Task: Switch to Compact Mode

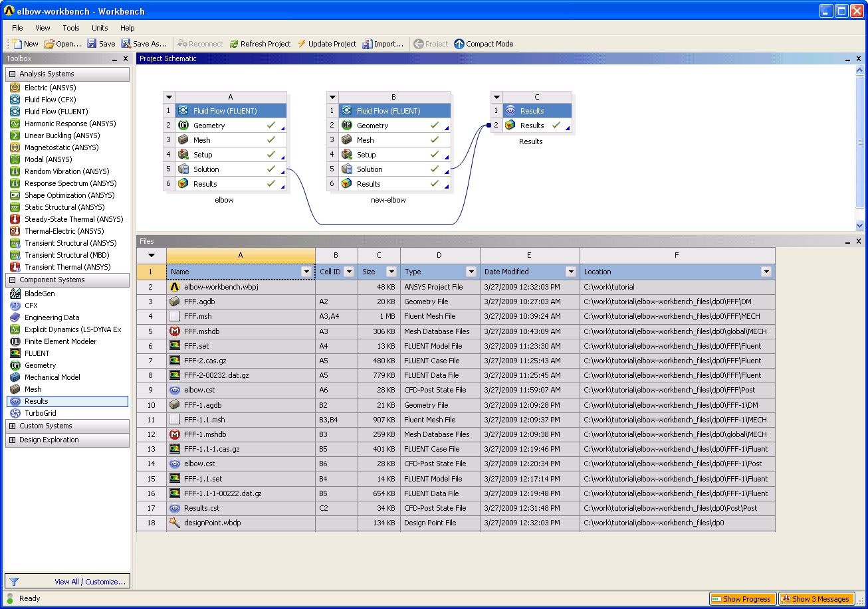Action: point(484,44)
